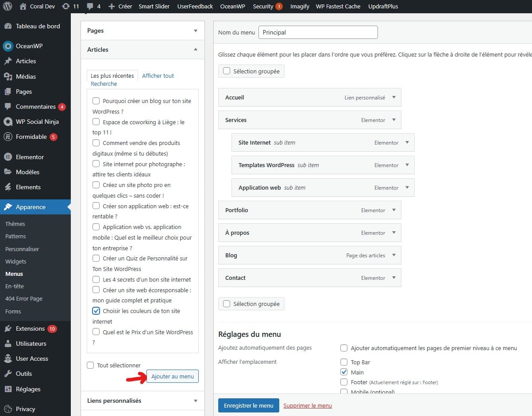Screen dimensions: 532x416
Task: Open the Modèles folder icon
Action: coord(8,172)
